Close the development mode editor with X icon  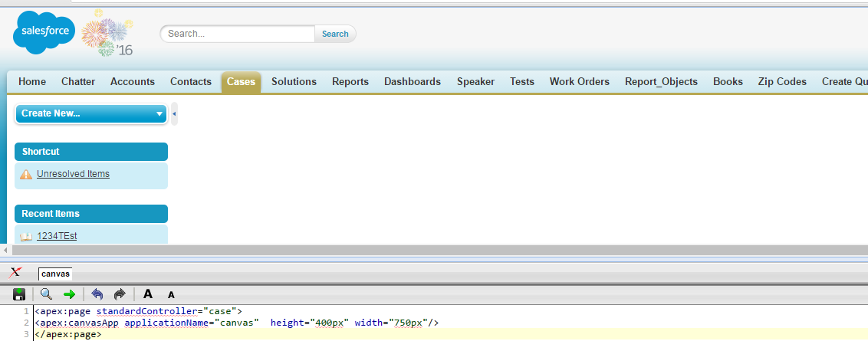[x=15, y=273]
